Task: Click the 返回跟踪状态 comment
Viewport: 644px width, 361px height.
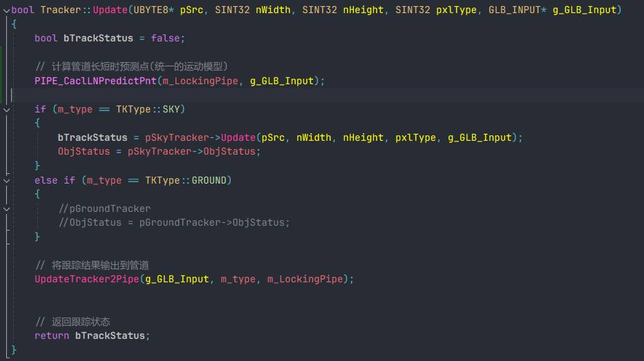Action: (80, 322)
